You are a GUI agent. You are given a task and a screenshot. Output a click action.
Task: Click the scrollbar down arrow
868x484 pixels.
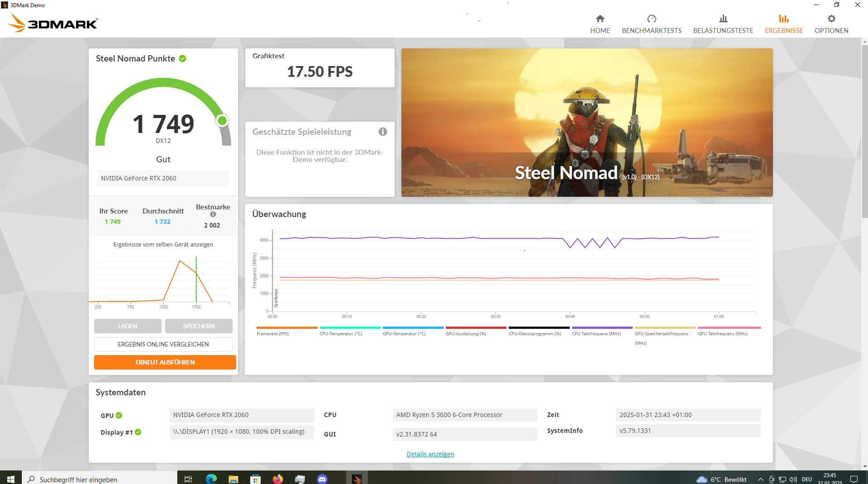[x=865, y=466]
